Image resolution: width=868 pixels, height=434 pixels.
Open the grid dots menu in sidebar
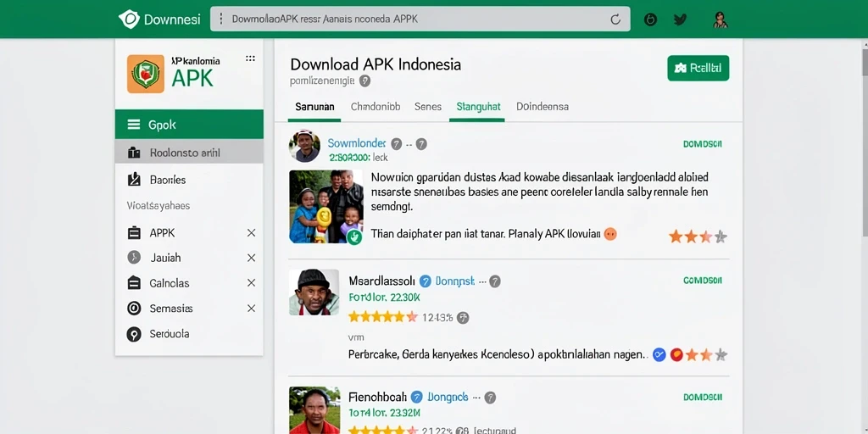(250, 58)
